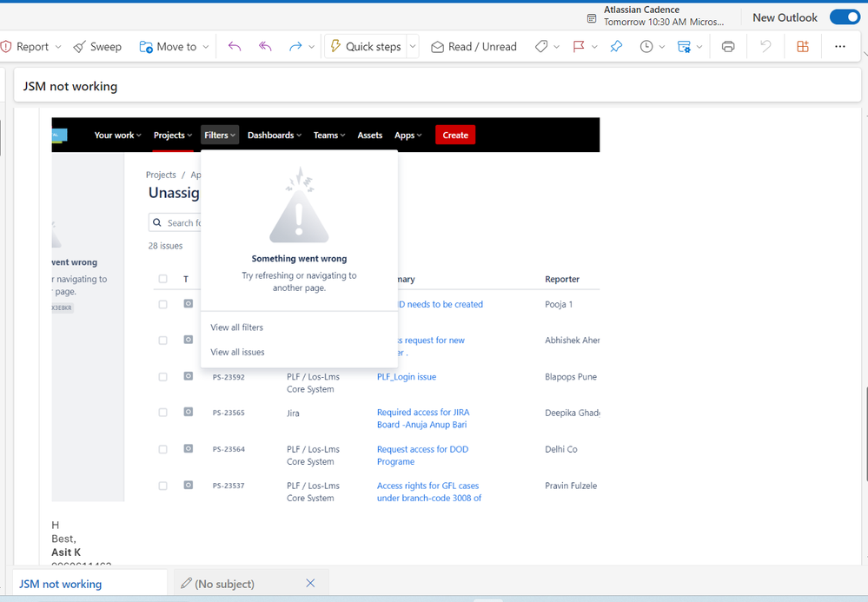Toggle the New Outlook switch
This screenshot has width=868, height=602.
click(845, 17)
